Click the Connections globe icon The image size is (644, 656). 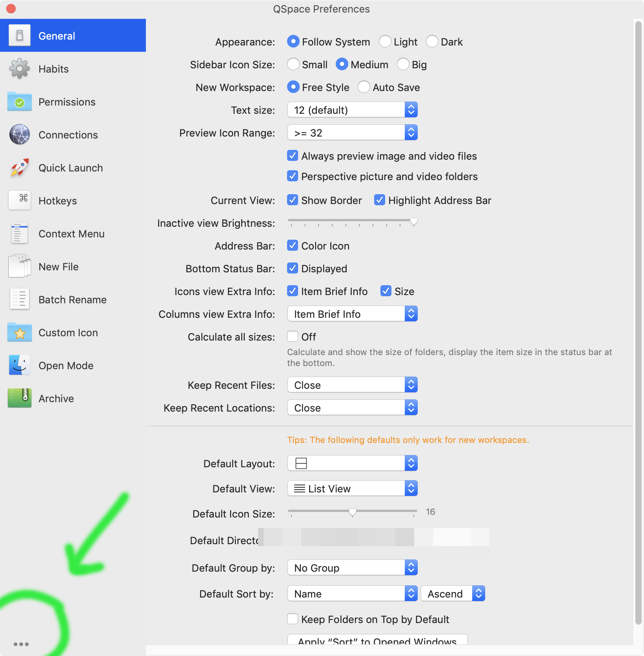click(20, 135)
